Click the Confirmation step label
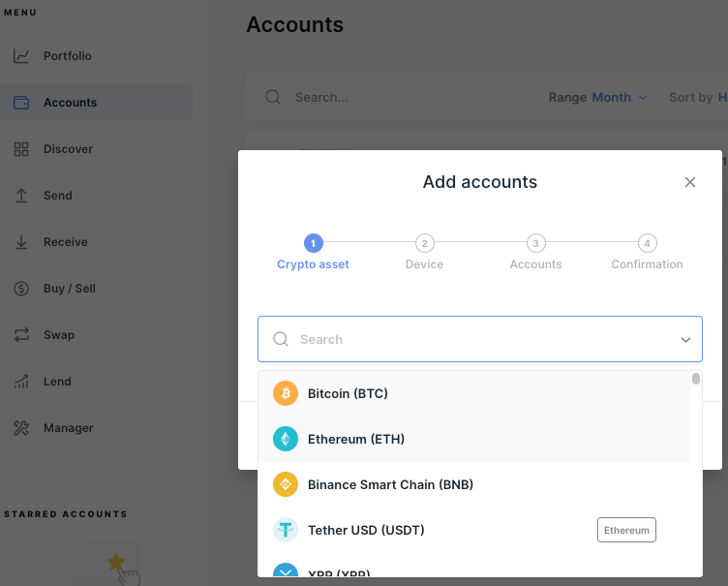The width and height of the screenshot is (728, 586). pos(647,264)
